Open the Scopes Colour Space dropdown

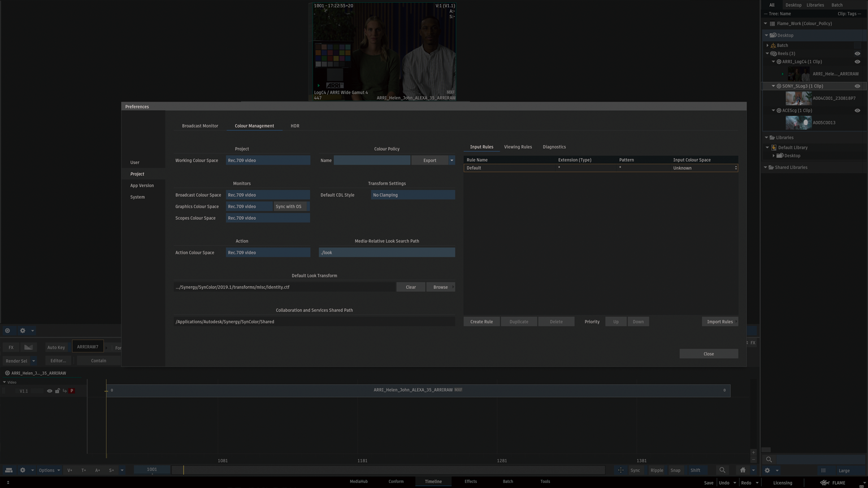[268, 218]
